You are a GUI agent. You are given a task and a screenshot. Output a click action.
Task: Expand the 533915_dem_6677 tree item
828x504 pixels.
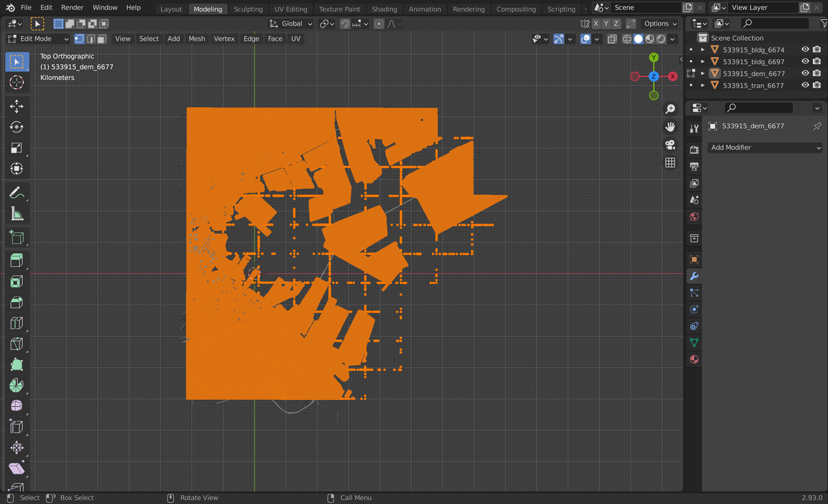pyautogui.click(x=702, y=73)
